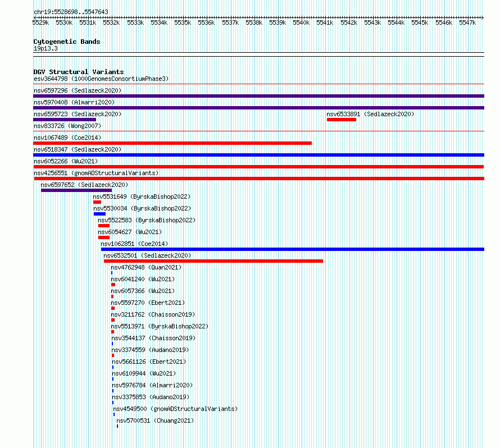Select the nsv6597652 (Sedlazeck2020) label
This screenshot has width=500, height=448.
click(x=84, y=185)
